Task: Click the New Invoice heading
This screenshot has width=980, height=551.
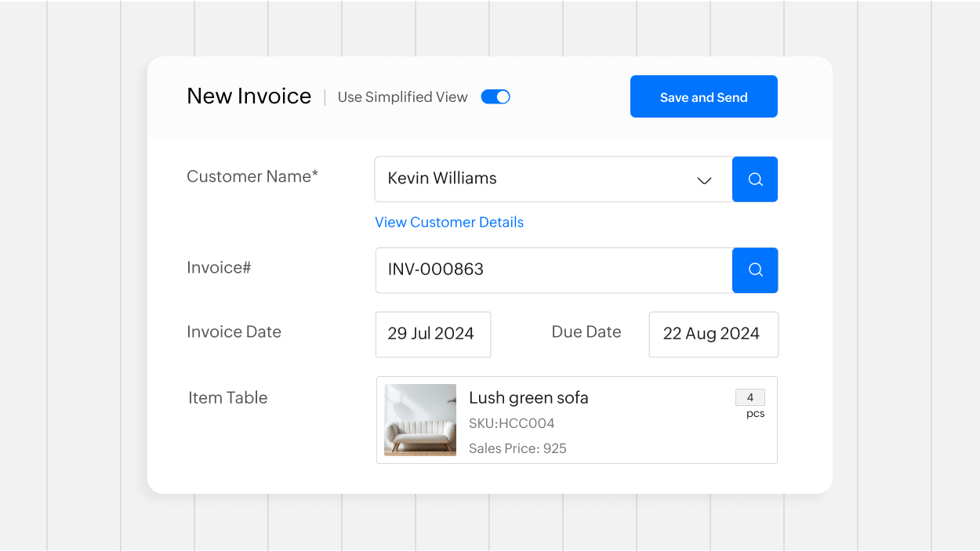Action: pyautogui.click(x=249, y=96)
